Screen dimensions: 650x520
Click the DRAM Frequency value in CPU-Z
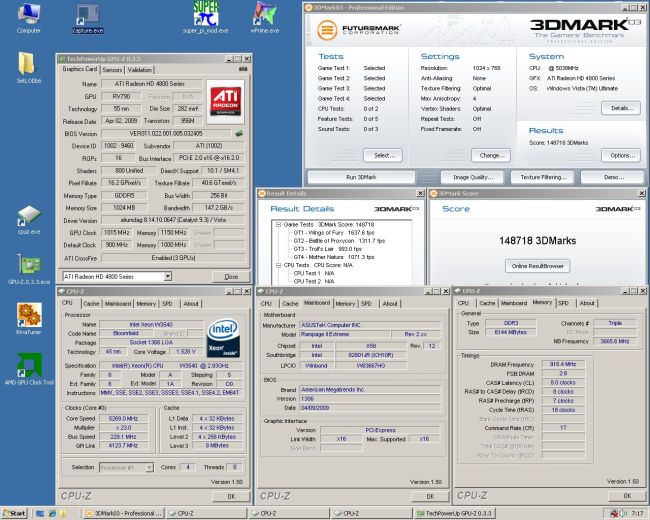tap(563, 364)
